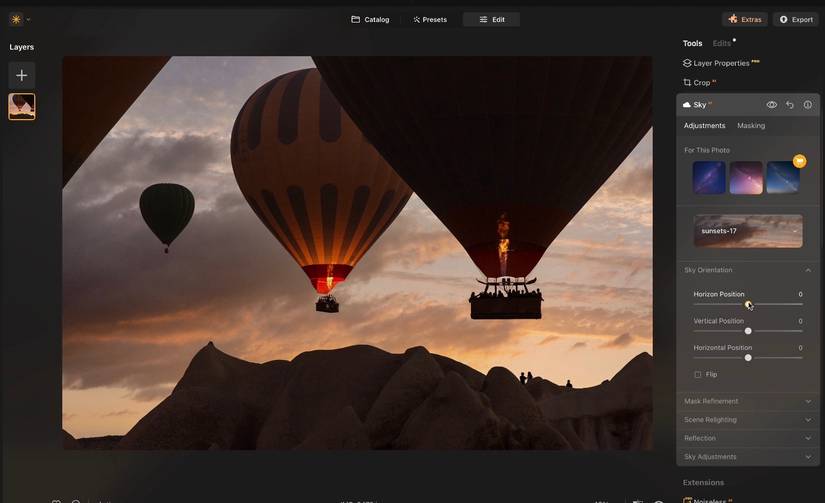The image size is (825, 503).
Task: Open the Crop tool
Action: [x=699, y=83]
